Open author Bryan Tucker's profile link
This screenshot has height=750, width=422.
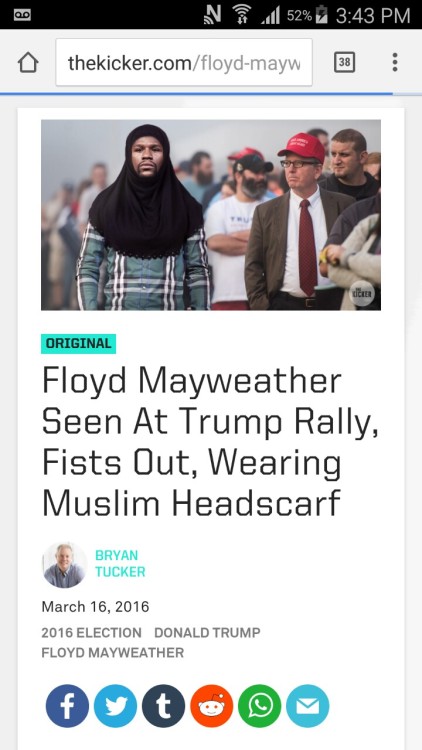pyautogui.click(x=120, y=563)
